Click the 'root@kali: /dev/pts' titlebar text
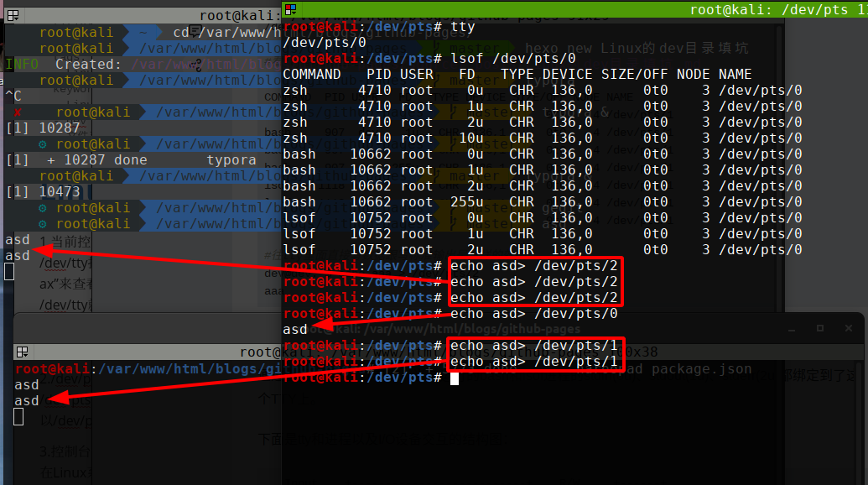The width and height of the screenshot is (868, 485). click(772, 9)
